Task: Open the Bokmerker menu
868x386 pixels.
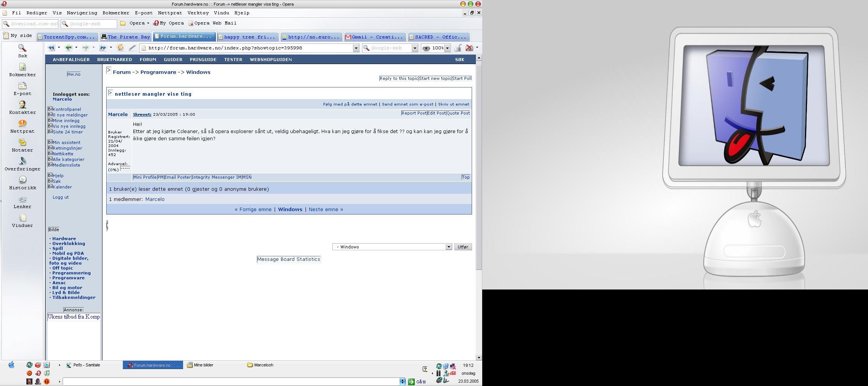Action: click(x=116, y=13)
